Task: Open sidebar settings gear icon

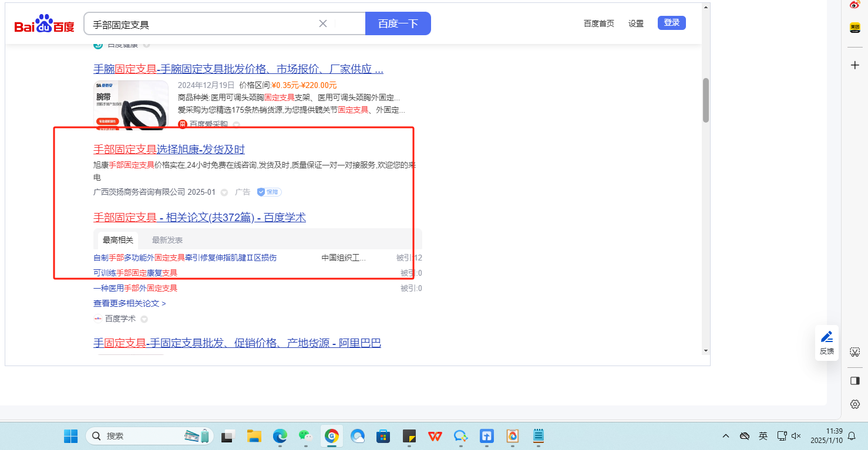Action: click(855, 404)
